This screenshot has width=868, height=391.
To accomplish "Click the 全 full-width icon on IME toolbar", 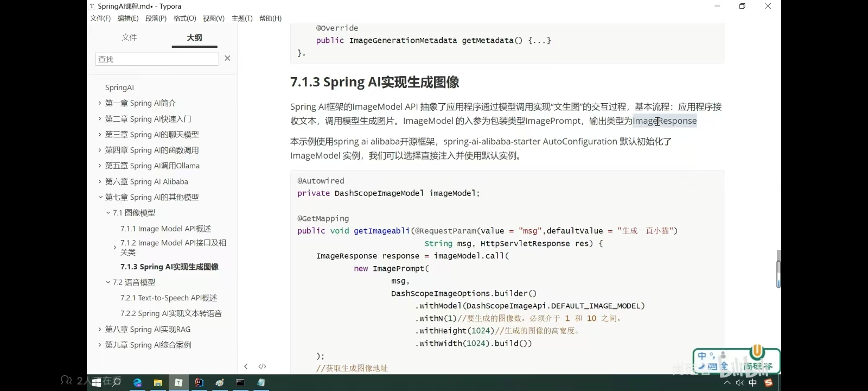I will tap(724, 367).
